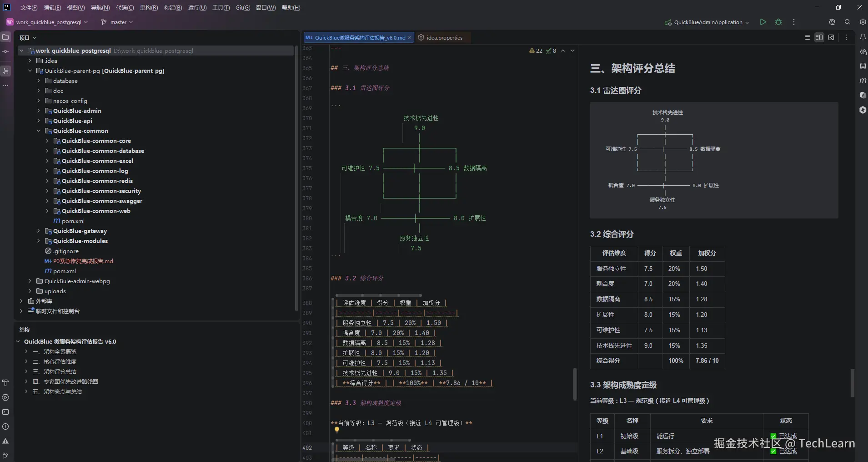Switch to editor and preview split mode
The height and width of the screenshot is (462, 868).
[x=819, y=37]
